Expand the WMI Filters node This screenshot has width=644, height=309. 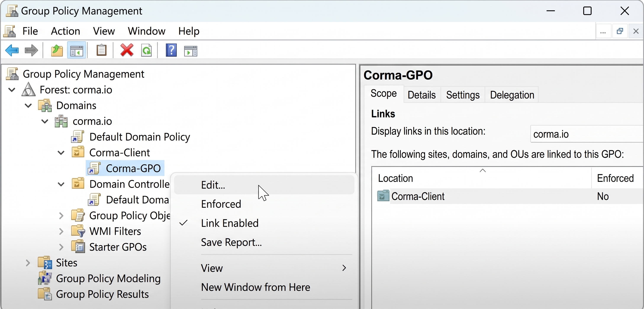coord(61,231)
